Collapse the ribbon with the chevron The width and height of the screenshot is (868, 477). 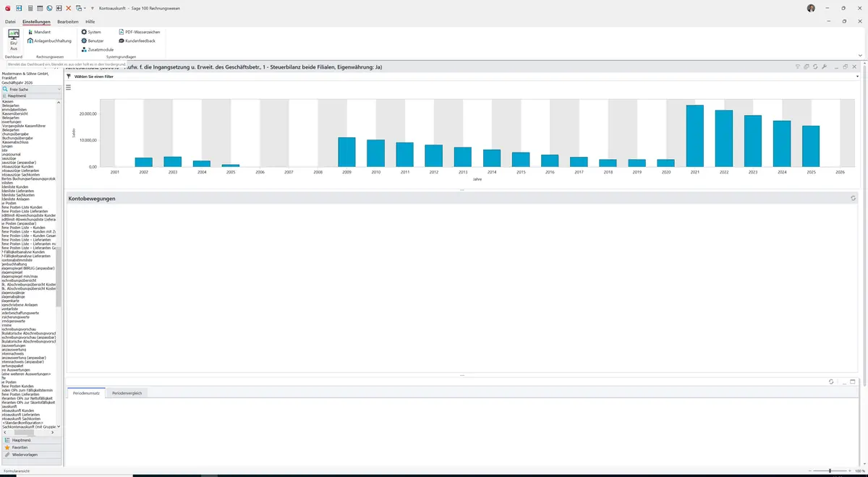[860, 55]
